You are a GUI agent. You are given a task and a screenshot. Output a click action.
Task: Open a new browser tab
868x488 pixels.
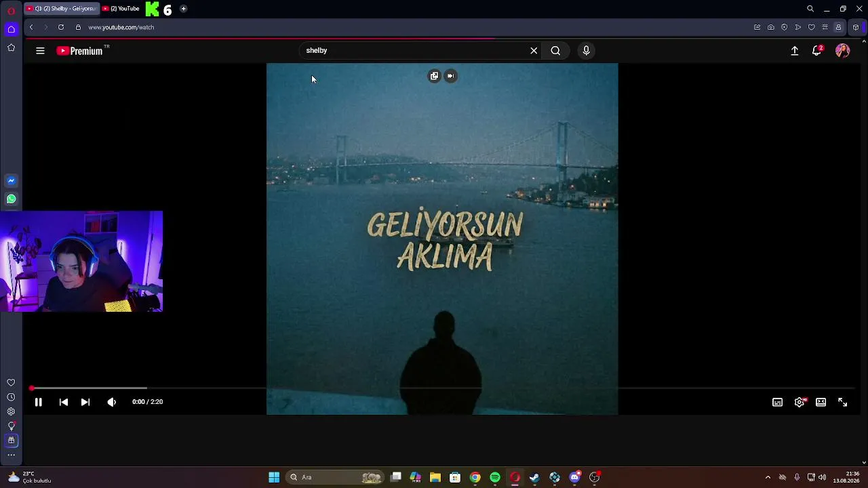[183, 9]
